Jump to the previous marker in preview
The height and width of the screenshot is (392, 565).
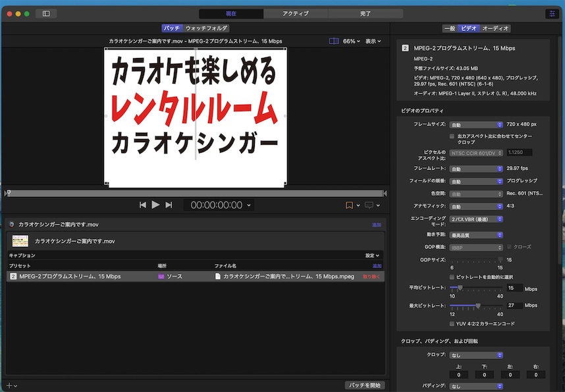click(142, 205)
